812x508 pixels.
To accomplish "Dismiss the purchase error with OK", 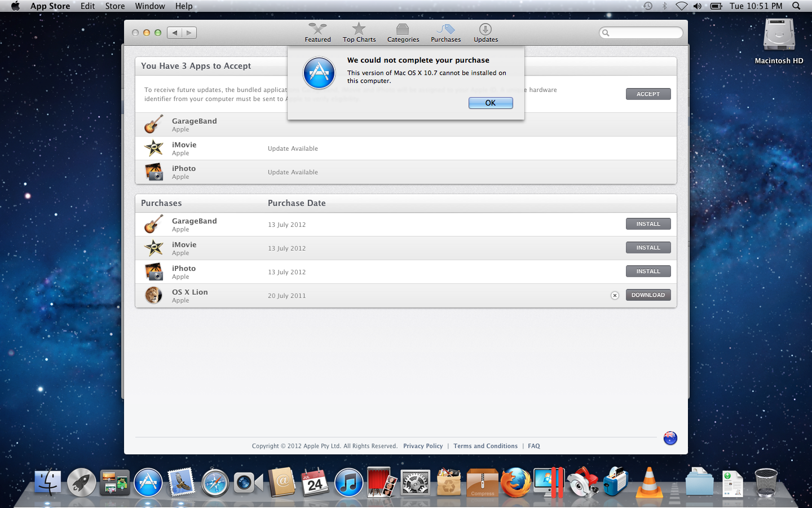I will tap(491, 103).
